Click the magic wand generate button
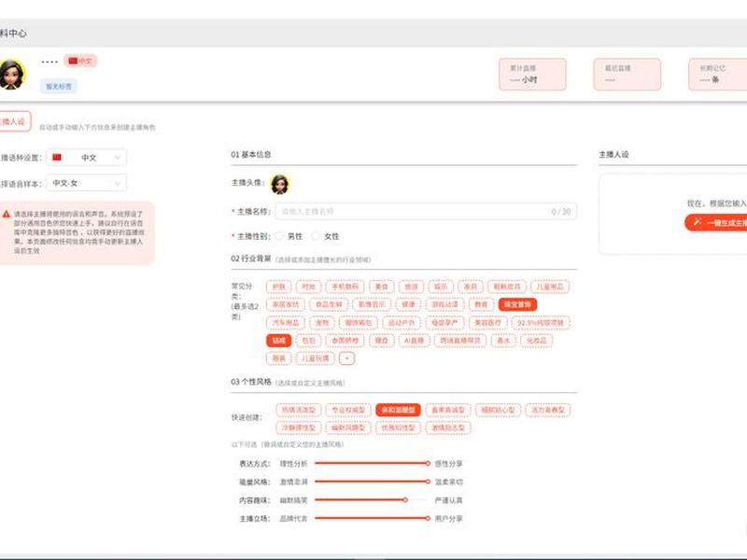Image resolution: width=747 pixels, height=560 pixels. click(x=716, y=222)
